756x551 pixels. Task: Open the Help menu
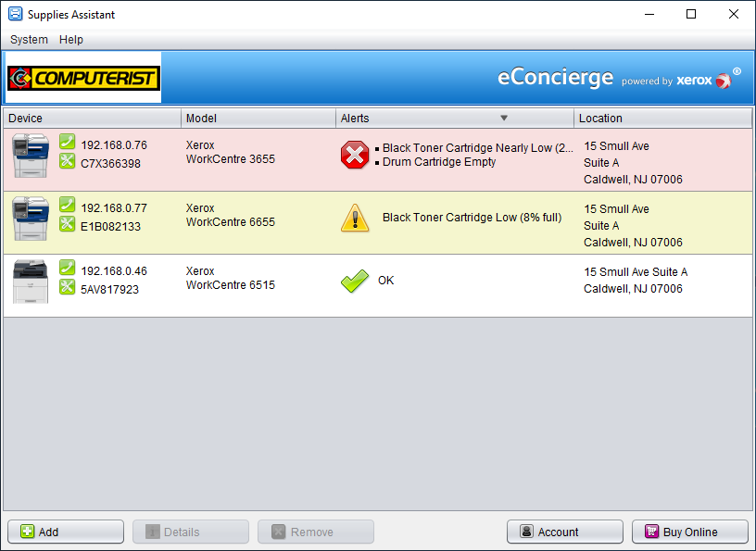[70, 40]
